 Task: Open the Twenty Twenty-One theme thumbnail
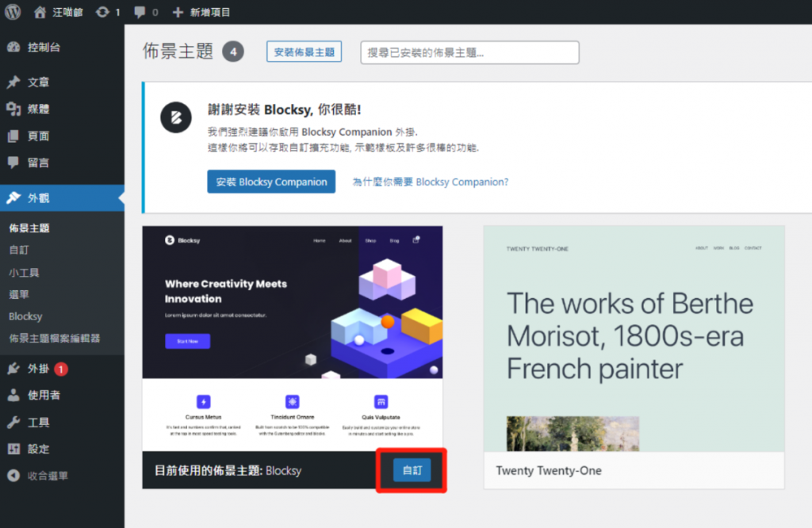tap(634, 339)
